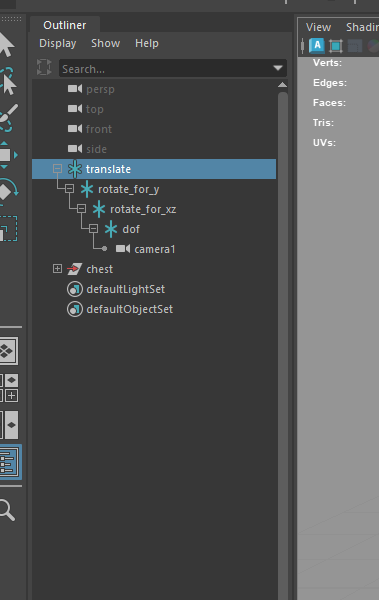This screenshot has width=379, height=600.
Task: Click the persp camera icon
Action: point(75,89)
